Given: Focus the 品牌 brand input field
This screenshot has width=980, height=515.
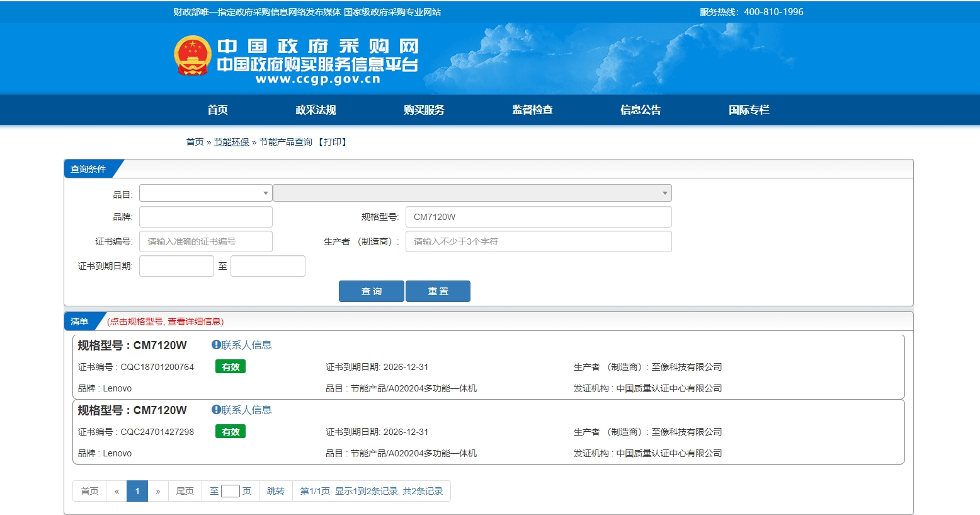Looking at the screenshot, I should click(205, 217).
